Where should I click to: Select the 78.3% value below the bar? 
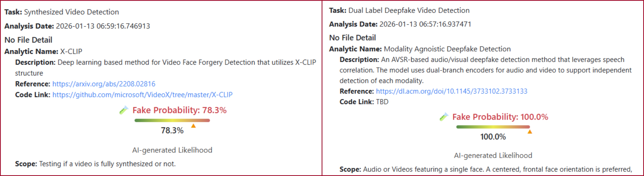pos(172,130)
